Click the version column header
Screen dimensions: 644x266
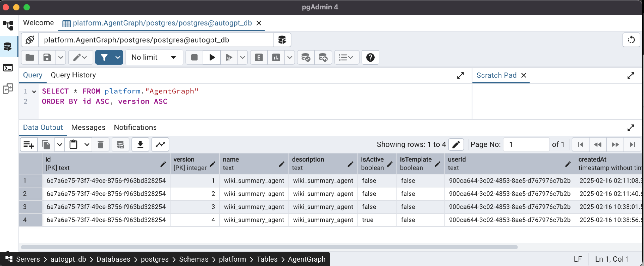coord(195,163)
